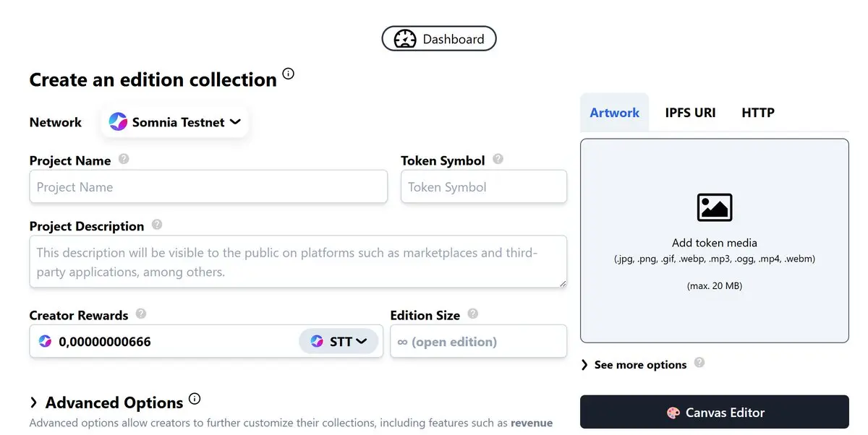
Task: Click the help icon beside Project Description
Action: tap(157, 225)
